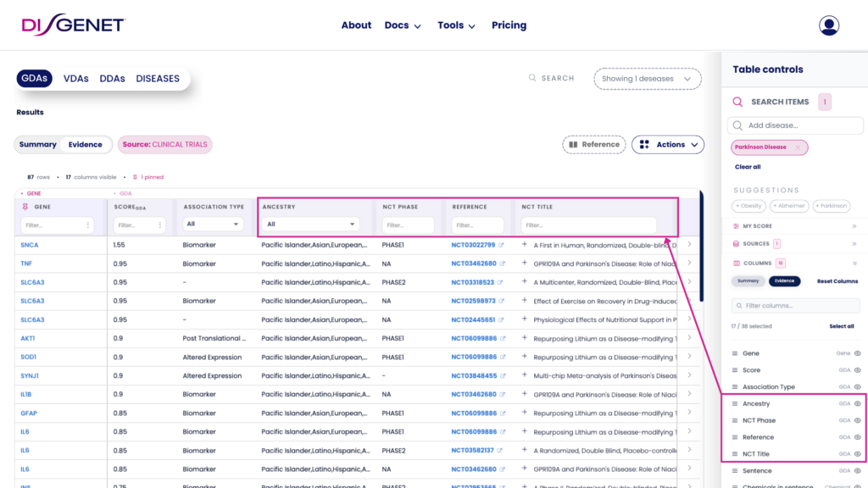Click Reset Columns
868x488 pixels.
[x=837, y=281]
